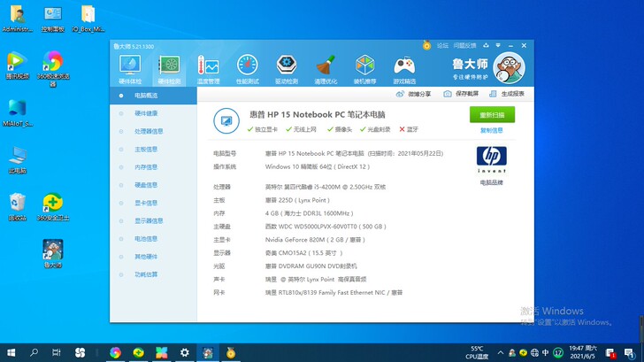Click the gold medal icon in title bar

pos(426,45)
